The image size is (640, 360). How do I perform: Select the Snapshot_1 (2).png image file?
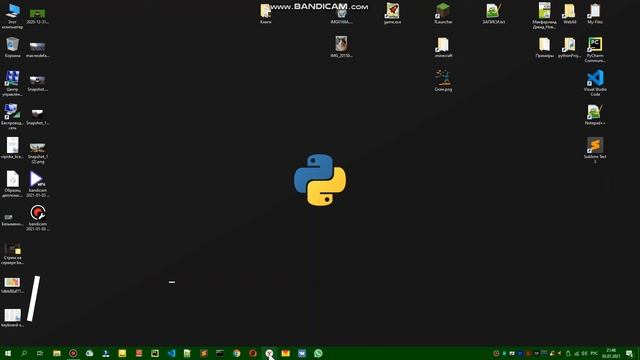click(x=38, y=153)
